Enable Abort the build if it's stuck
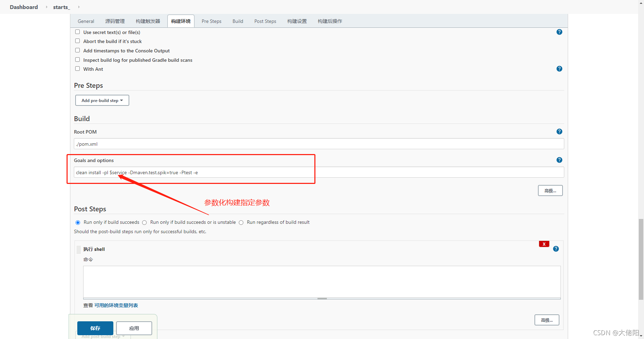The height and width of the screenshot is (339, 644). tap(78, 41)
